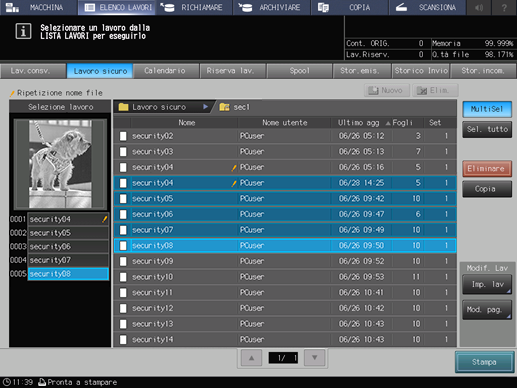Viewport: 517px width, 388px height.
Task: Click the information icon in the message area
Action: tap(23, 31)
